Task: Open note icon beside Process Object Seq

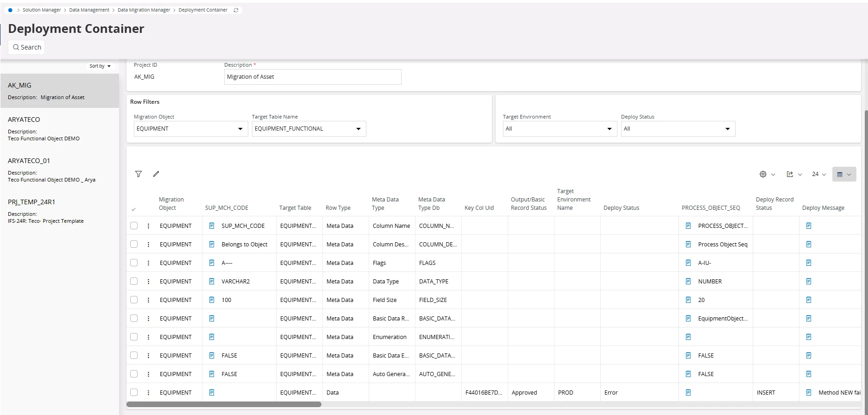Action: pos(688,244)
